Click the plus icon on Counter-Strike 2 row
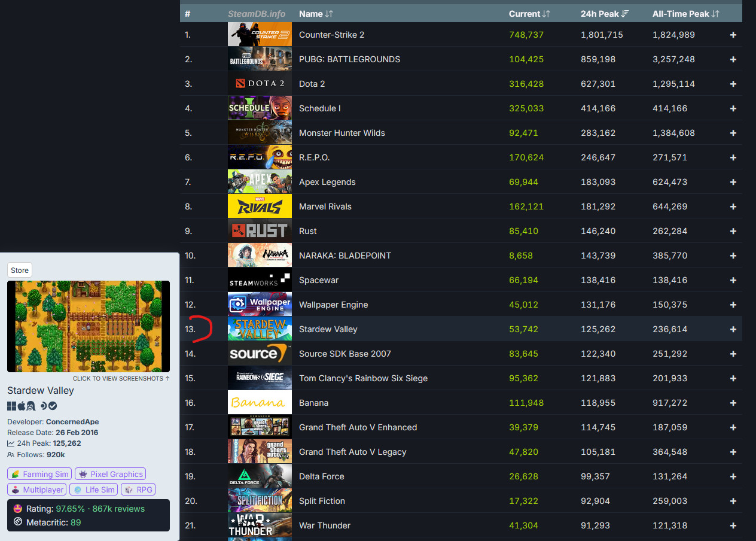The height and width of the screenshot is (541, 756). coord(733,35)
